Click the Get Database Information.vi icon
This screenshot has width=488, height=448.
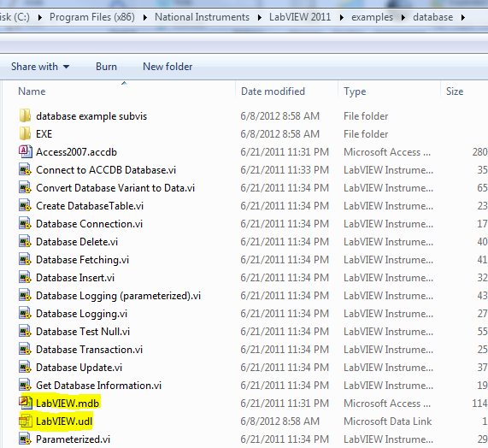[25, 386]
